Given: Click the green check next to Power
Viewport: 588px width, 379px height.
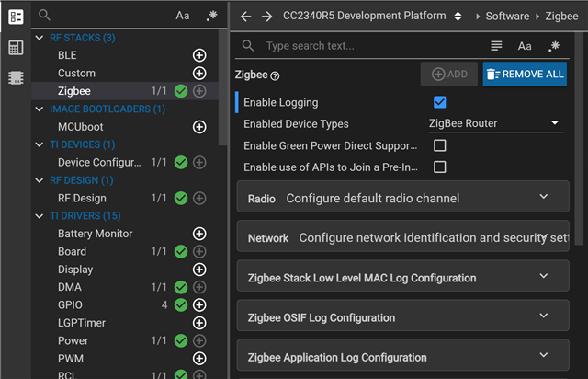Looking at the screenshot, I should point(181,340).
